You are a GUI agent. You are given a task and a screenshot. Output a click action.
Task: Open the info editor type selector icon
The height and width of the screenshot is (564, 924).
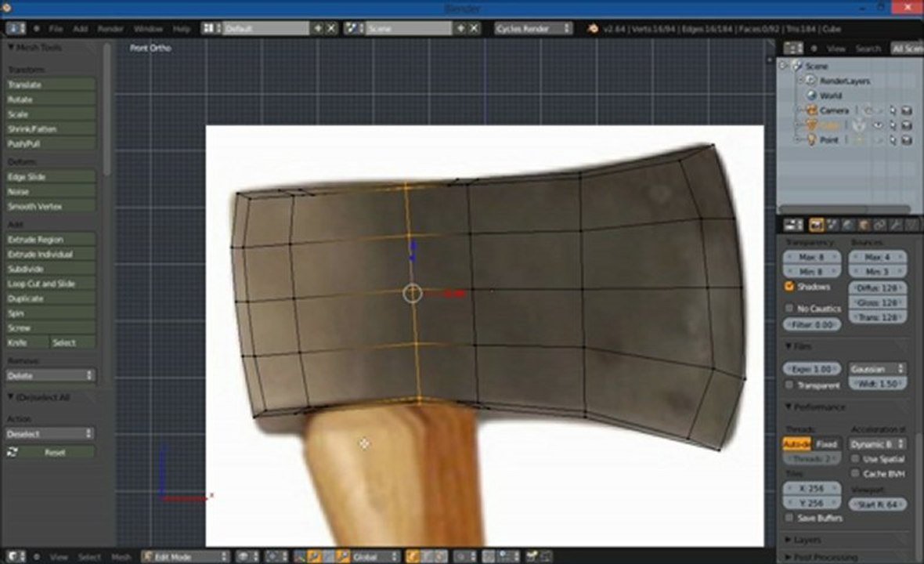[x=16, y=28]
